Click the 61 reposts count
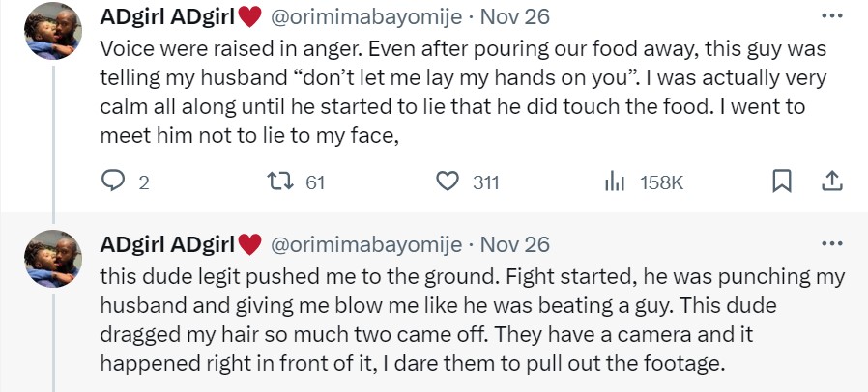This screenshot has height=392, width=868. [x=315, y=182]
